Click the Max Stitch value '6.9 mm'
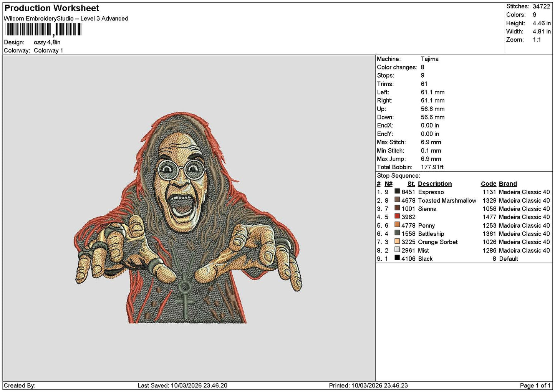Viewport: 555px width, 392px height. tap(431, 142)
